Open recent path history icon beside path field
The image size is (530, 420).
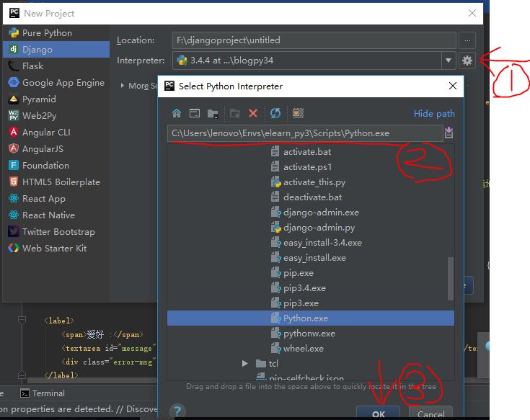point(449,133)
